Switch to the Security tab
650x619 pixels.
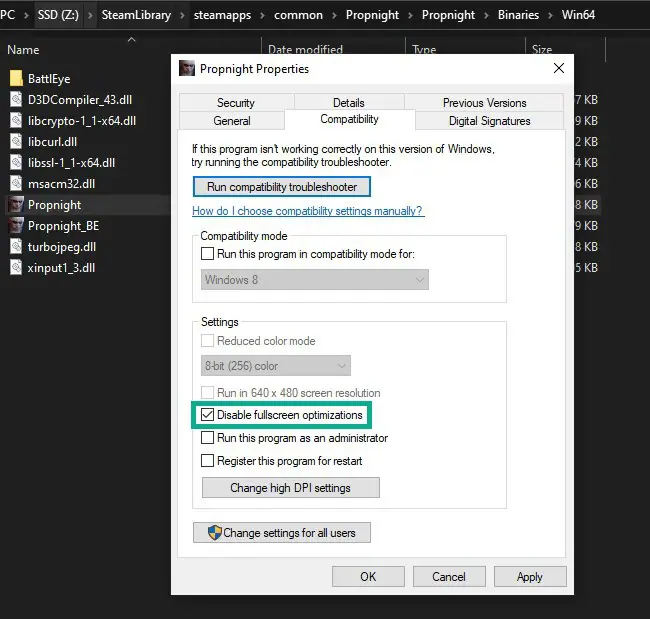[236, 102]
